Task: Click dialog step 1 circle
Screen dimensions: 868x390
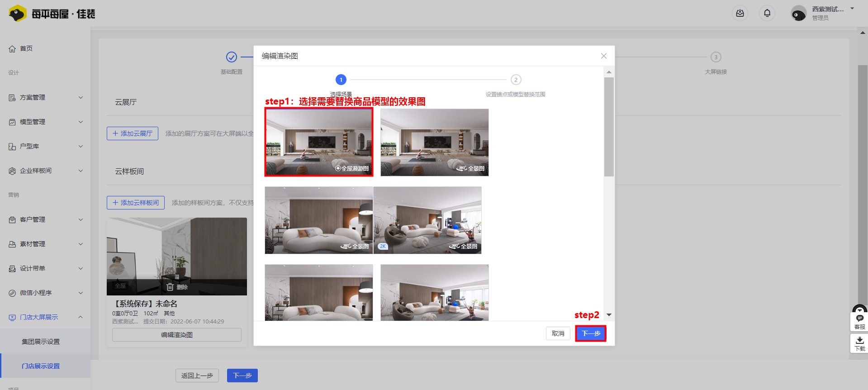Action: 341,80
